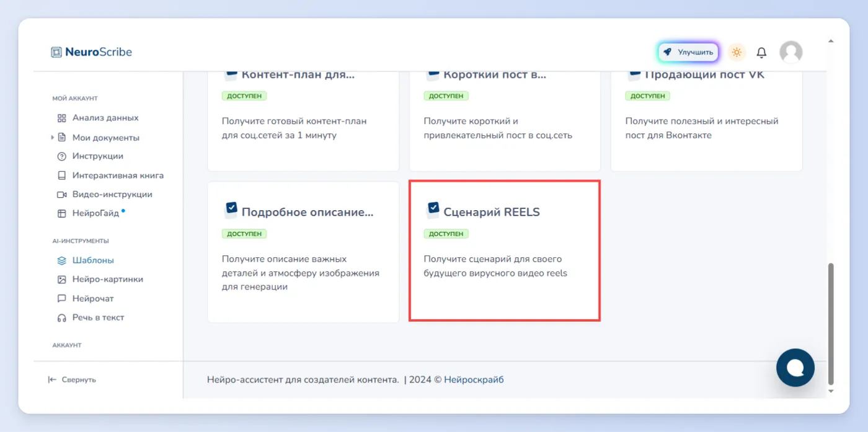Viewport: 868px width, 432px height.
Task: Click the Анализ данных grid icon
Action: pyautogui.click(x=61, y=118)
